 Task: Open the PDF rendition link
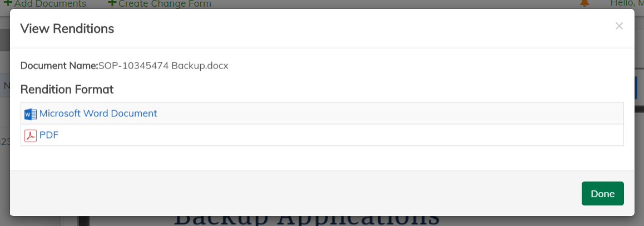[49, 135]
